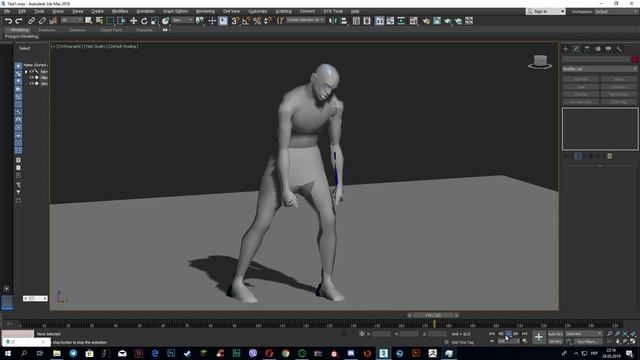Open the Modifiers menu

point(120,11)
